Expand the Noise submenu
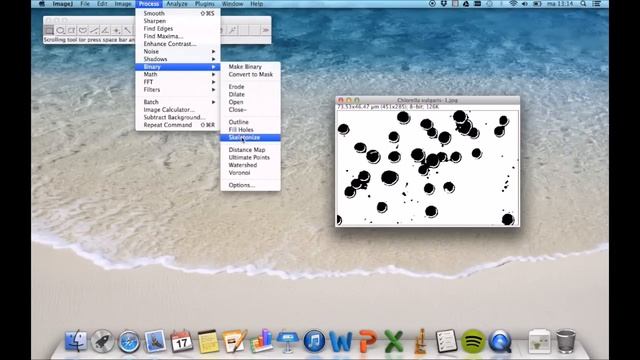This screenshot has width=640, height=360. [178, 51]
